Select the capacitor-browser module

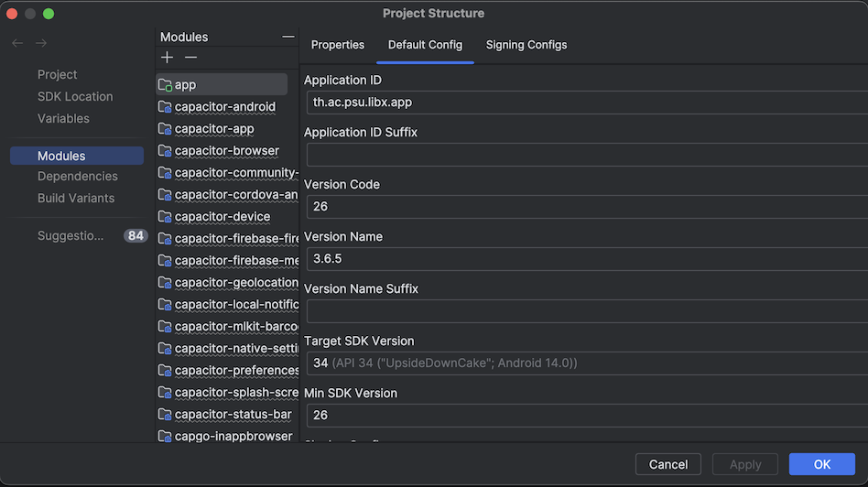pyautogui.click(x=227, y=151)
